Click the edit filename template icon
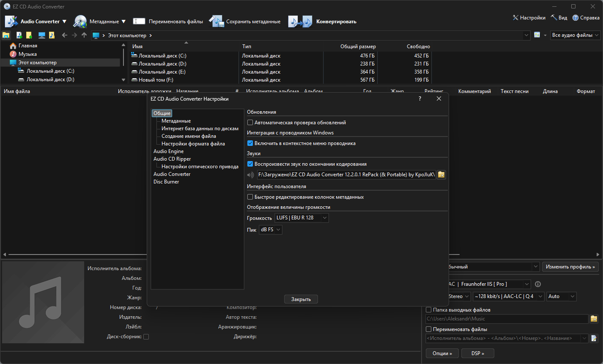The width and height of the screenshot is (603, 364). point(594,338)
